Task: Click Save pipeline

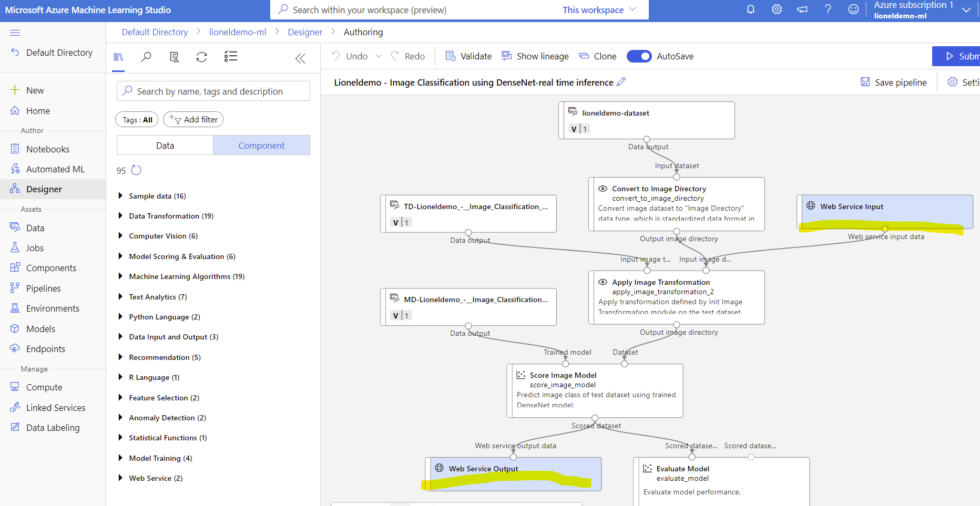Action: pyautogui.click(x=893, y=82)
